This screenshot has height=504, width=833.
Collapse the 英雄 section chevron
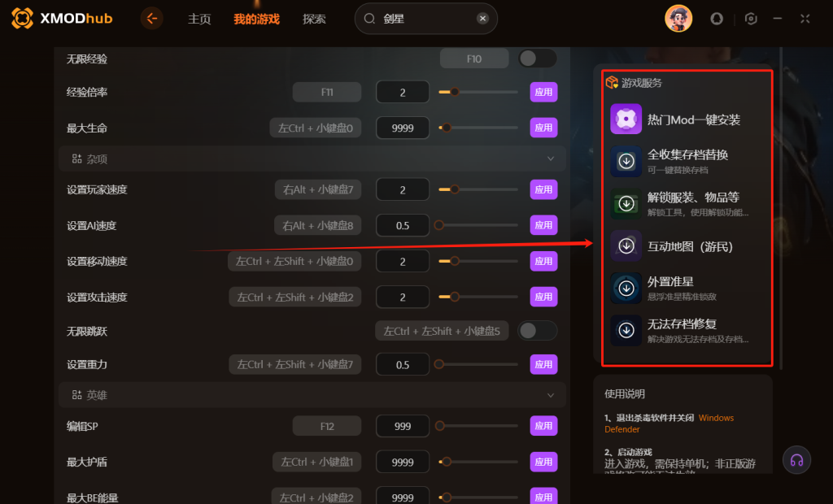(551, 395)
